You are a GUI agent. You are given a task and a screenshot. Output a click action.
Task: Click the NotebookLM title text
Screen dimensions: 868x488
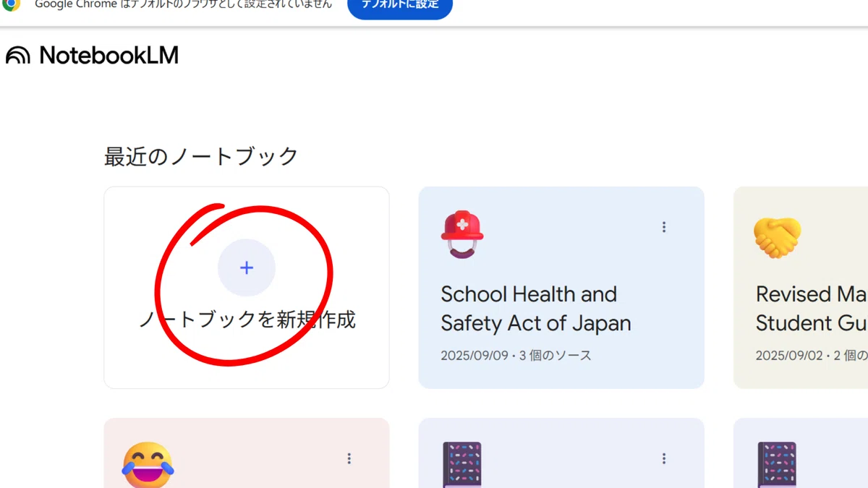click(109, 55)
